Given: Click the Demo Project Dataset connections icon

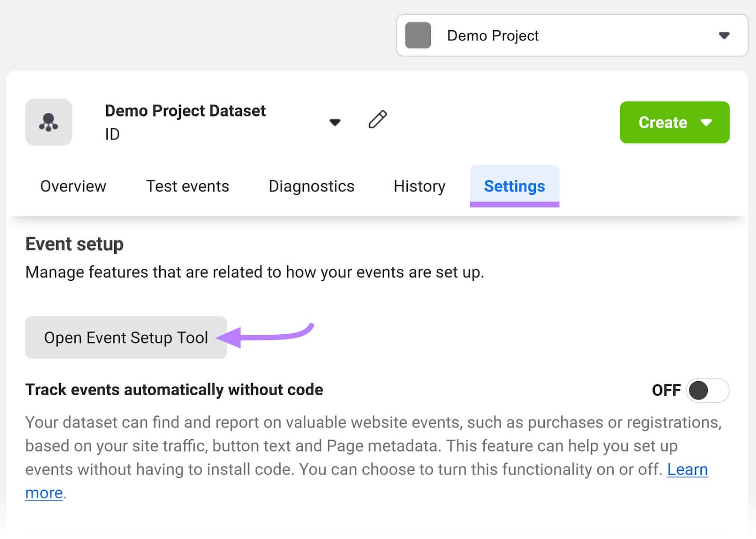Looking at the screenshot, I should pyautogui.click(x=49, y=122).
